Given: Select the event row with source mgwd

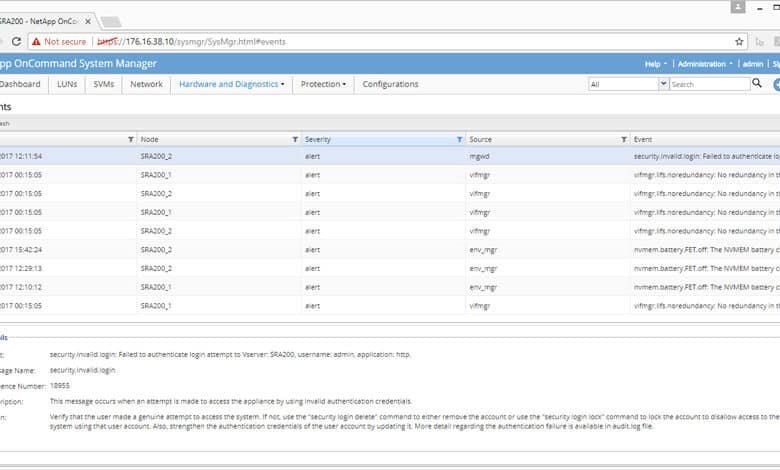Looking at the screenshot, I should (390, 156).
